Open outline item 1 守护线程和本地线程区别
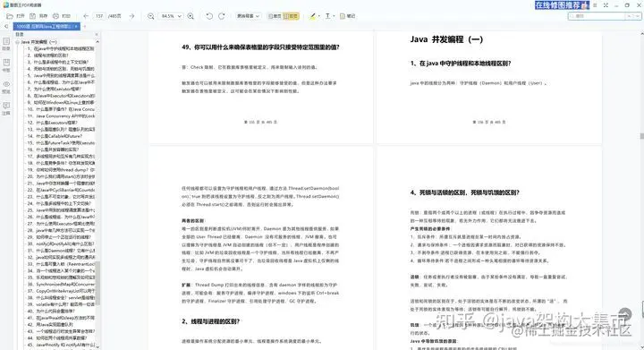The image size is (644, 350). click(61, 48)
